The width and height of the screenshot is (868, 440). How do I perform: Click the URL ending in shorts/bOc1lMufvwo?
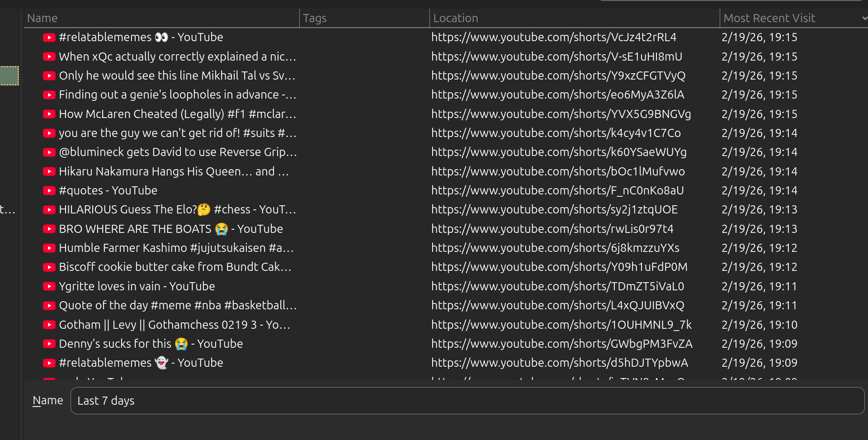(x=558, y=171)
